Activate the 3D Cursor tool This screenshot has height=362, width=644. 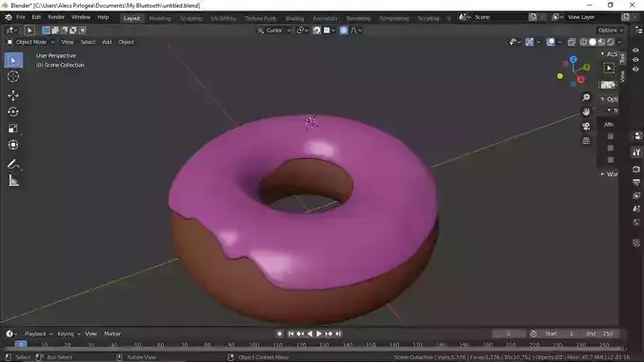13,77
